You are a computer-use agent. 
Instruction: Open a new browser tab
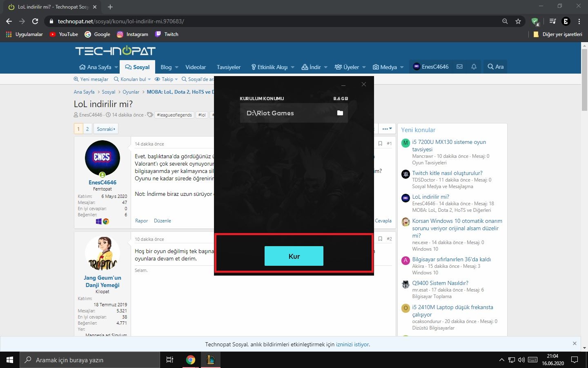[x=110, y=7]
